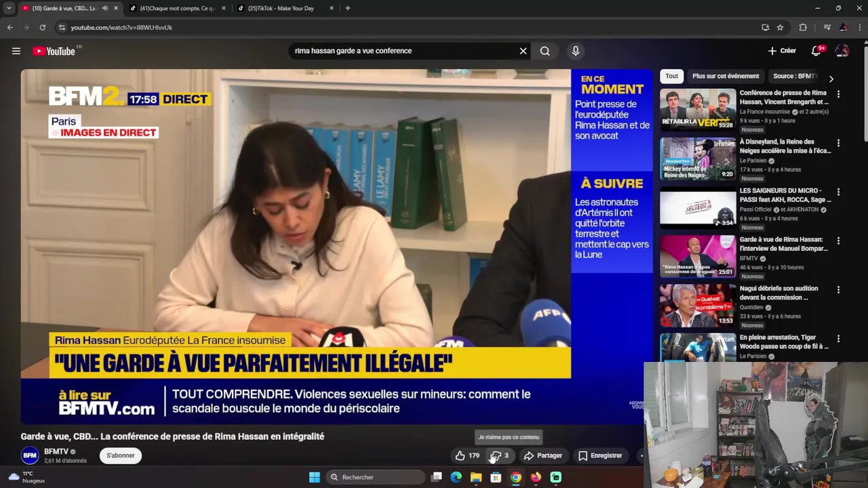
Task: Open Microsoft Edge from taskbar
Action: click(456, 477)
